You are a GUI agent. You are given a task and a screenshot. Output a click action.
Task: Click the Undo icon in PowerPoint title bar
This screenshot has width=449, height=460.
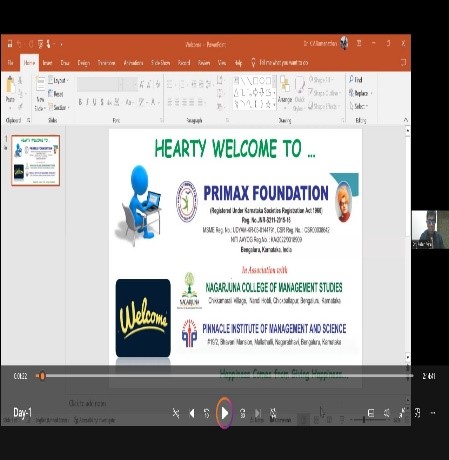(x=20, y=44)
